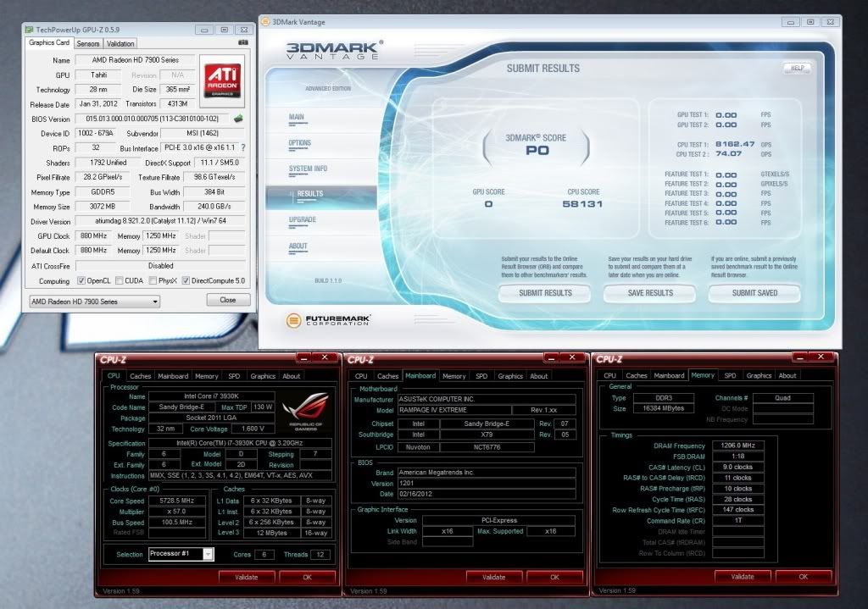
Task: Click the Close button in GPU-Z
Action: click(x=227, y=300)
